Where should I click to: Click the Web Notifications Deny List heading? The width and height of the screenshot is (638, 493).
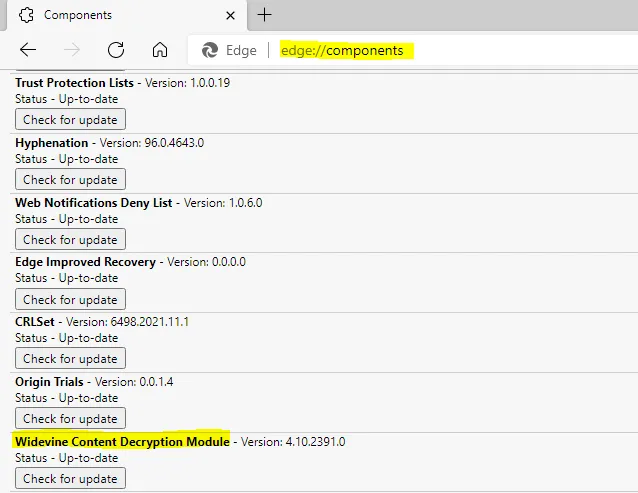94,203
